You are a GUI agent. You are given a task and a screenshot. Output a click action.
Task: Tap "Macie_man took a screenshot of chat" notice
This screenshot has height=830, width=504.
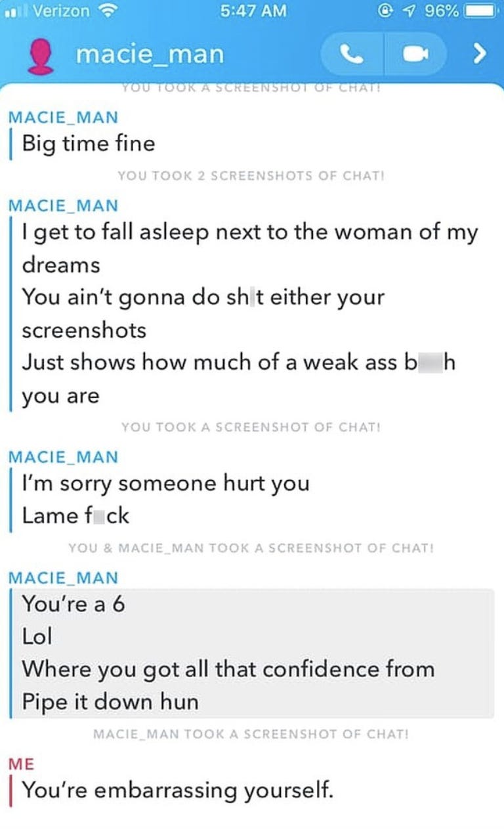tap(251, 733)
